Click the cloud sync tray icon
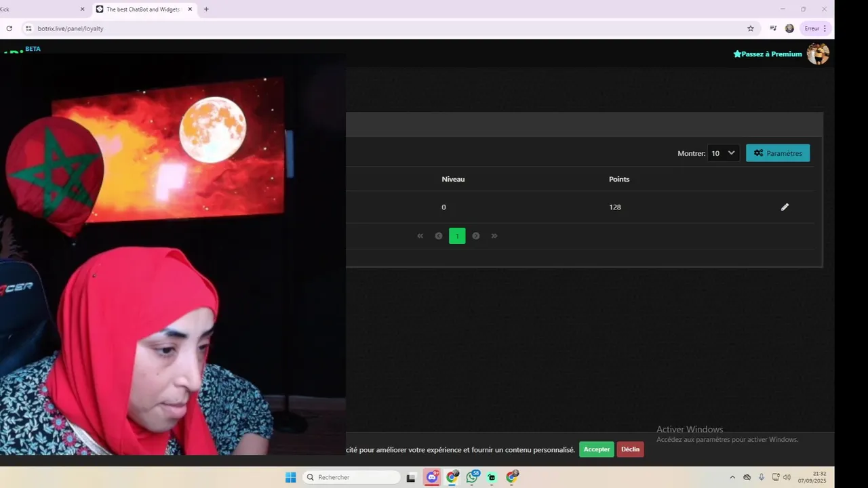Viewport: 868px width, 488px height. [747, 477]
